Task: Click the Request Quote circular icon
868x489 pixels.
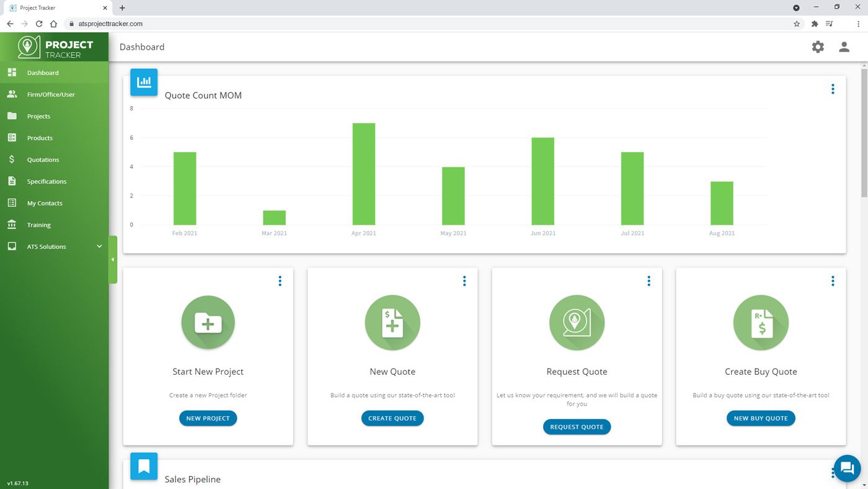Action: pyautogui.click(x=577, y=323)
